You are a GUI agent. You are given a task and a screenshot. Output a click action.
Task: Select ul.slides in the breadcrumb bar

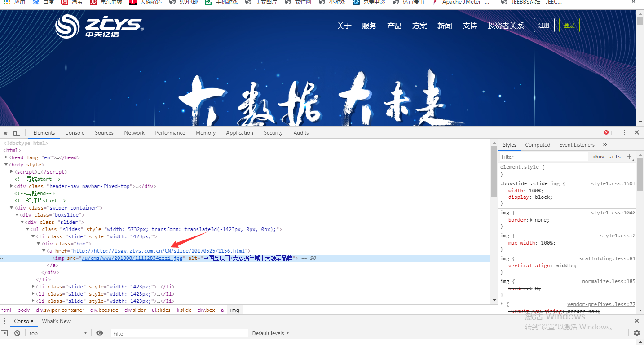tap(161, 310)
